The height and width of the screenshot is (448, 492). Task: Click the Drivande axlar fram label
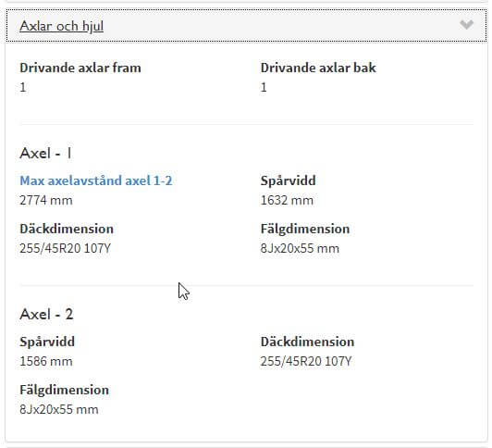(x=80, y=68)
